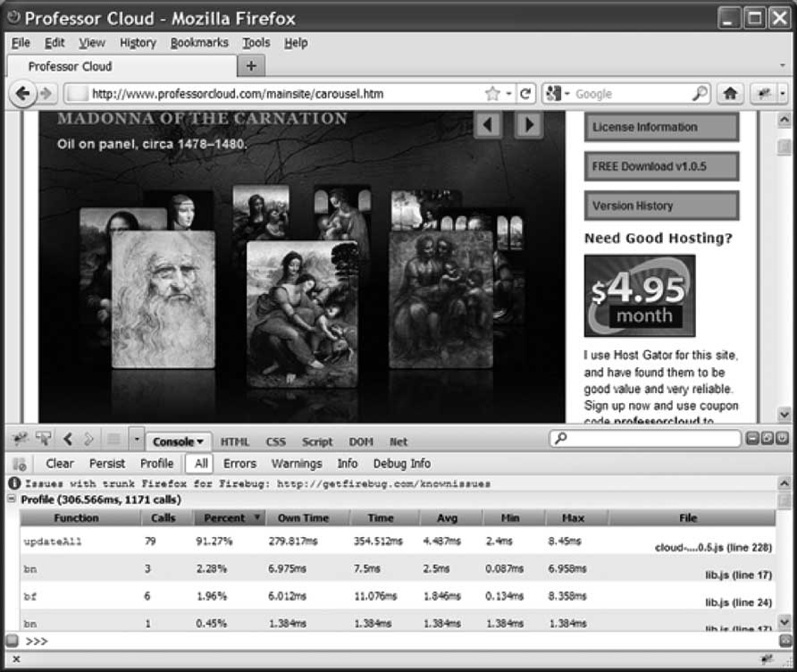797x672 pixels.
Task: Go to the Home page icon
Action: tap(730, 94)
